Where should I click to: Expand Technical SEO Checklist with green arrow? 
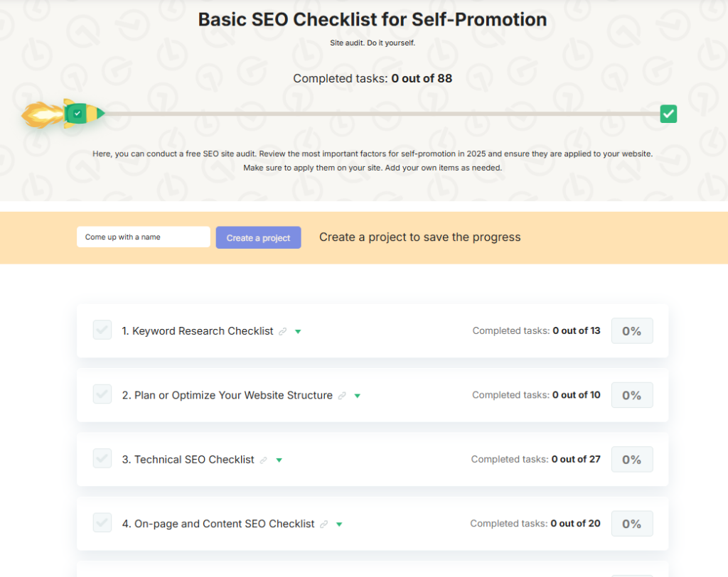pyautogui.click(x=279, y=460)
